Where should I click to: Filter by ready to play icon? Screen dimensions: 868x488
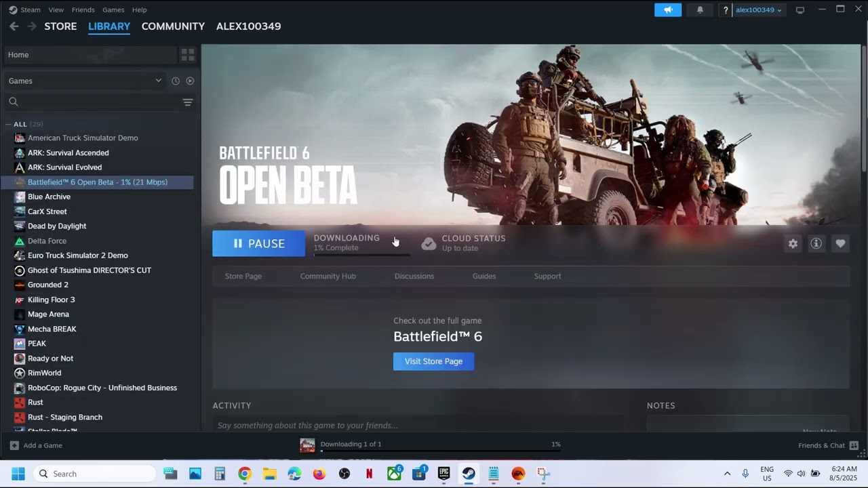pos(190,81)
